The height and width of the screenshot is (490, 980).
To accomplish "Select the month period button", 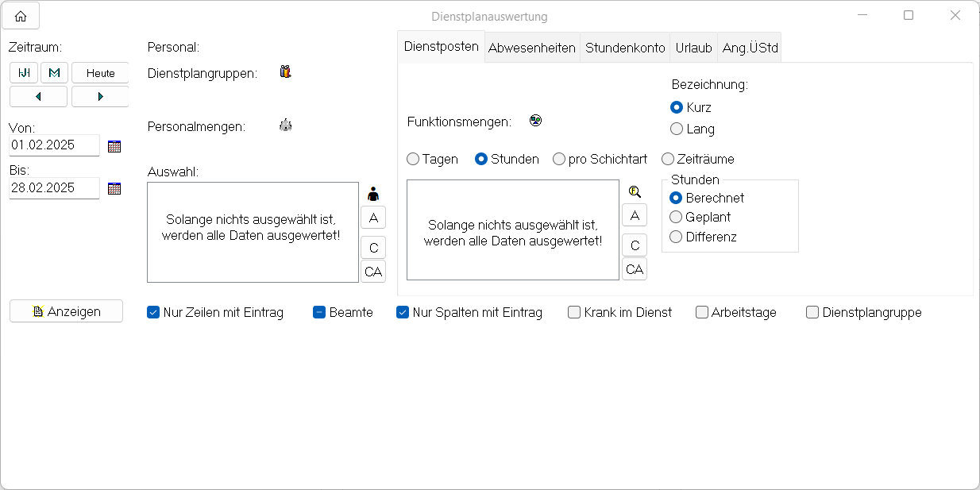I will [54, 73].
